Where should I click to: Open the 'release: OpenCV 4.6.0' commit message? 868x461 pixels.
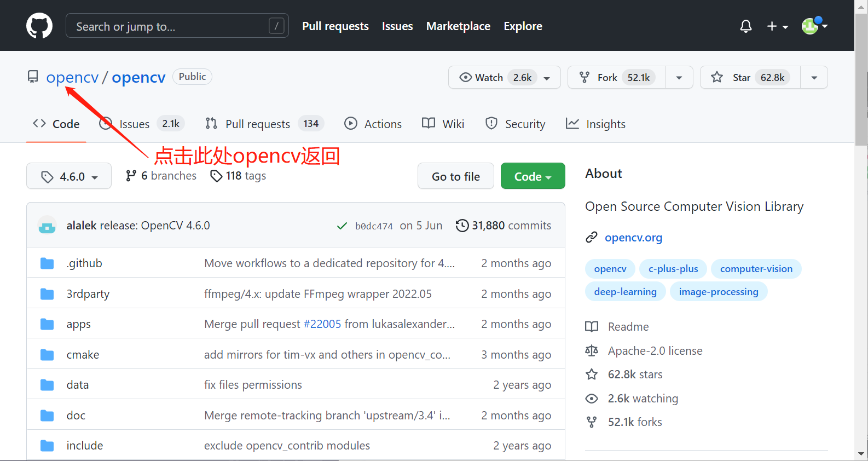click(154, 226)
